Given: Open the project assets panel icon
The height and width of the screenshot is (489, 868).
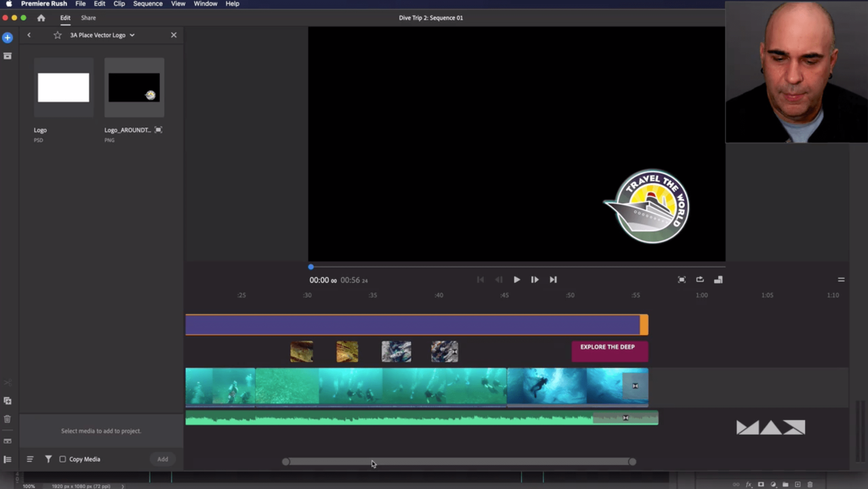Looking at the screenshot, I should tap(7, 56).
